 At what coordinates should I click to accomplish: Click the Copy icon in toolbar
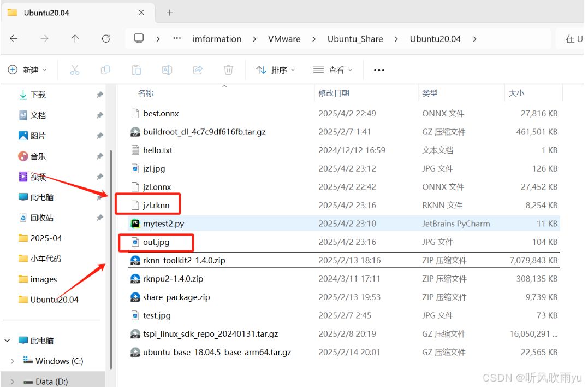tap(105, 70)
